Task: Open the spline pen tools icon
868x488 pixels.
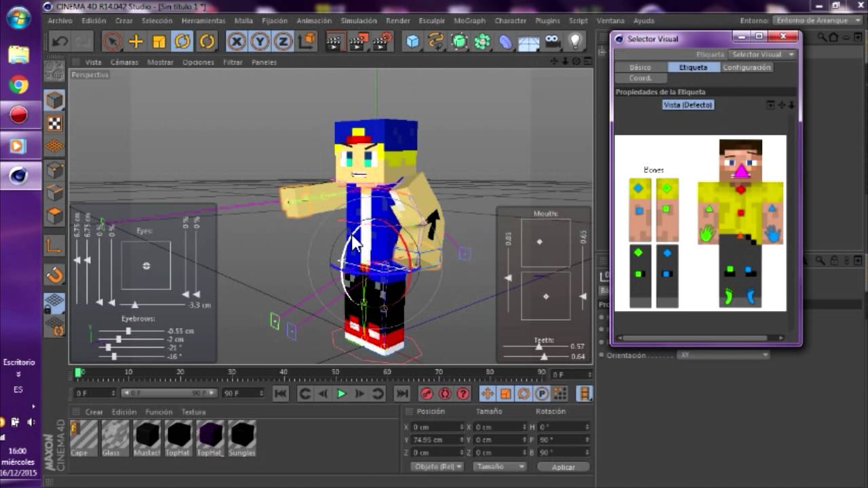Action: (436, 42)
